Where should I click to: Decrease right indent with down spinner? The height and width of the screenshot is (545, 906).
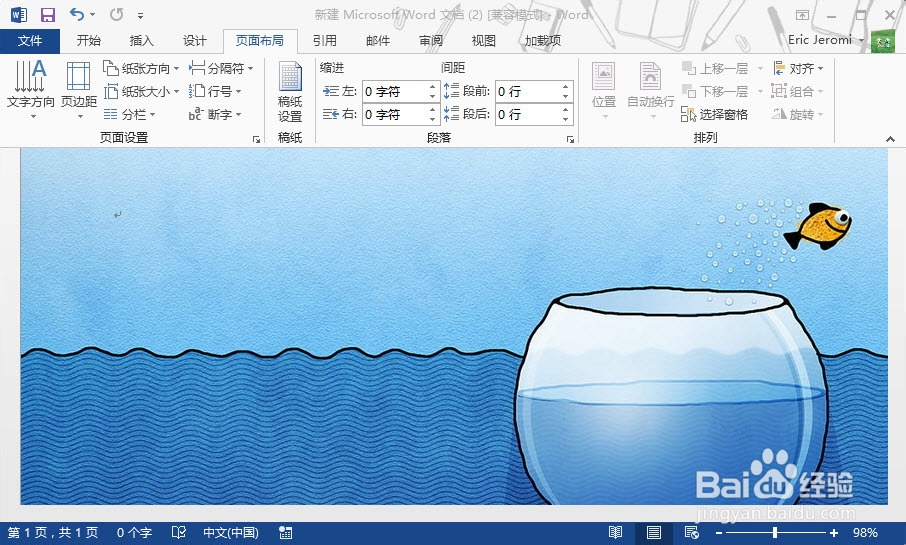(432, 120)
